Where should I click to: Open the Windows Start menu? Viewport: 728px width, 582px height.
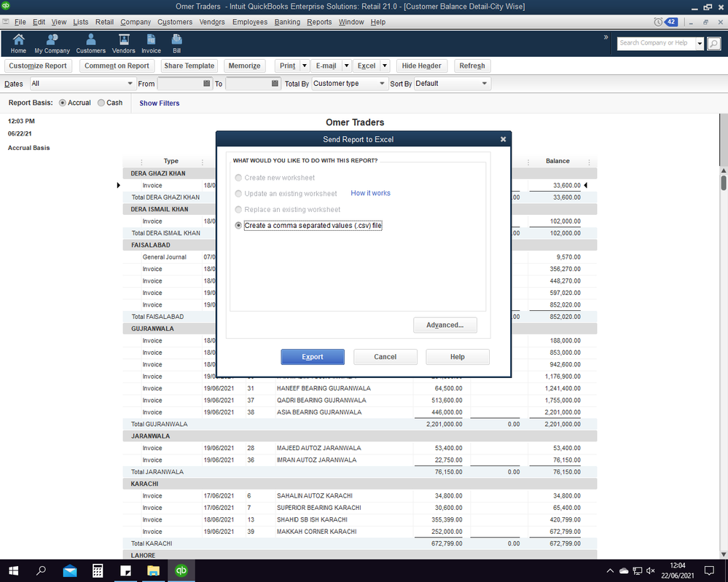point(13,570)
